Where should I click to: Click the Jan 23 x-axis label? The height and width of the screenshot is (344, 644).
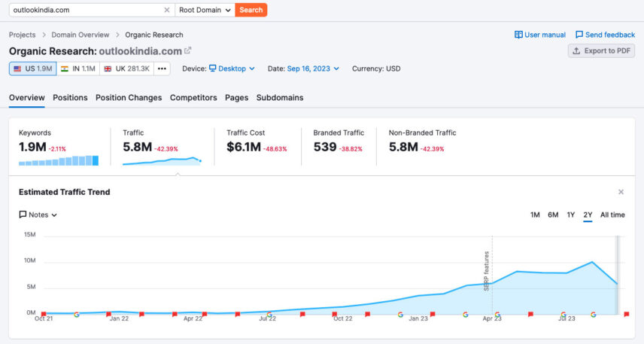(x=418, y=318)
